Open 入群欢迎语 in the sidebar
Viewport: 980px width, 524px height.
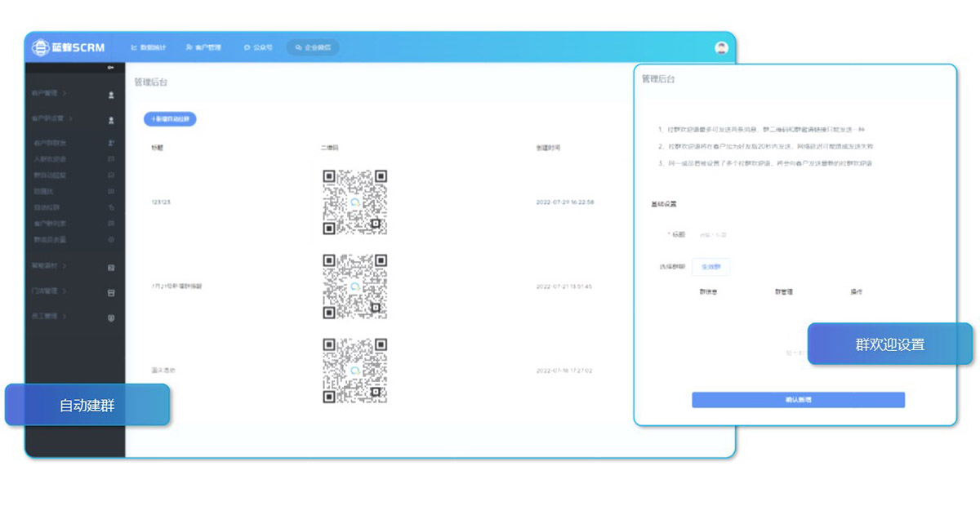click(x=51, y=159)
